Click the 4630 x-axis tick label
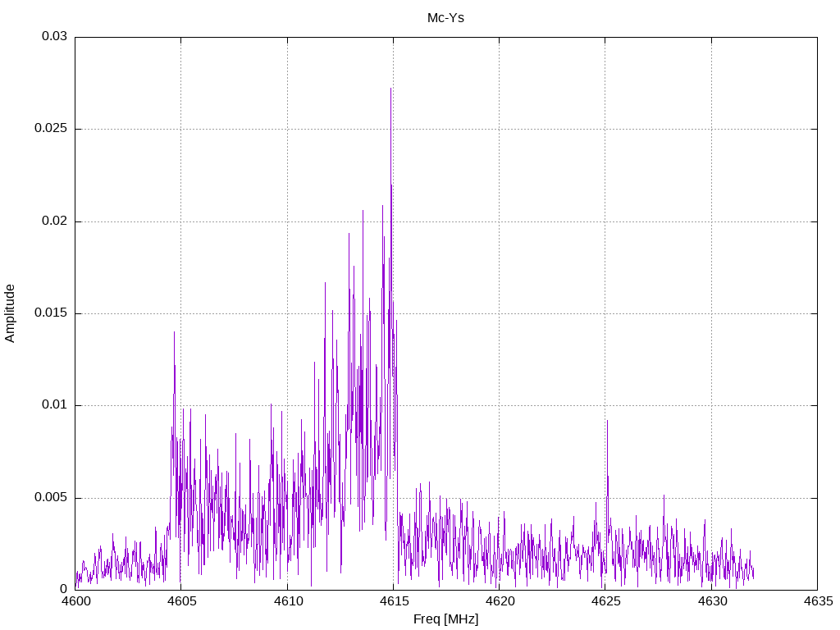Viewport: 840px width, 630px height. coord(711,601)
